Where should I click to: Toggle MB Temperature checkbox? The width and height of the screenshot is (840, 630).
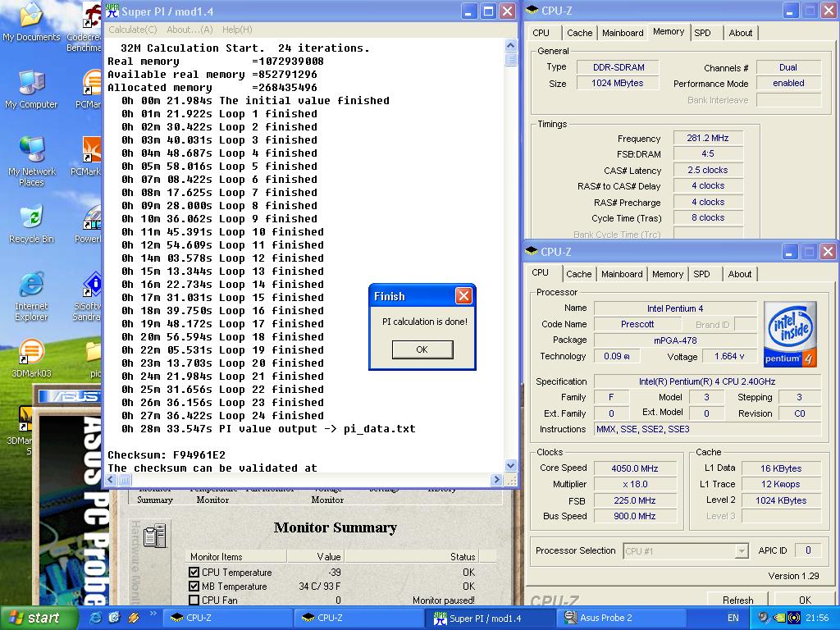pyautogui.click(x=194, y=586)
